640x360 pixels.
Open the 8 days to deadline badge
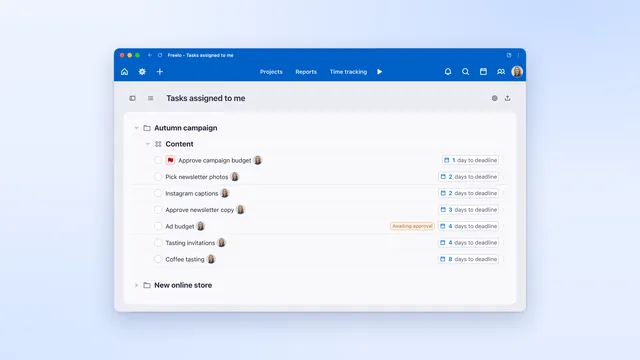[469, 259]
